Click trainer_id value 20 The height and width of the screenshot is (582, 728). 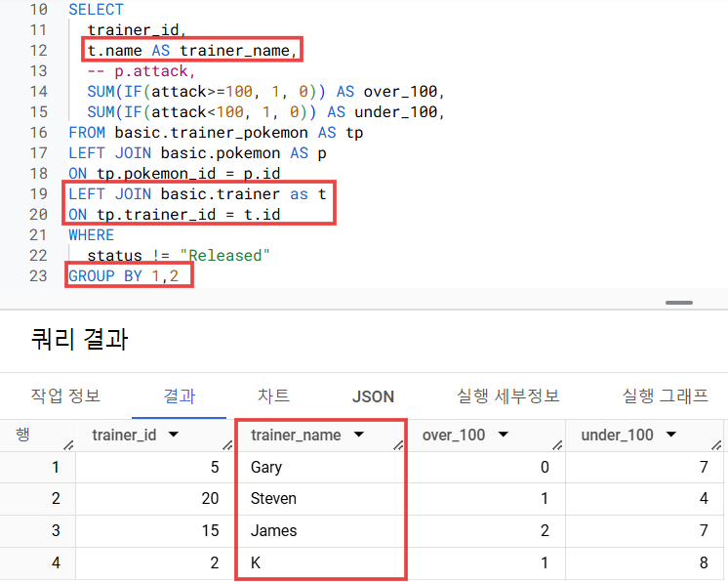(210, 498)
